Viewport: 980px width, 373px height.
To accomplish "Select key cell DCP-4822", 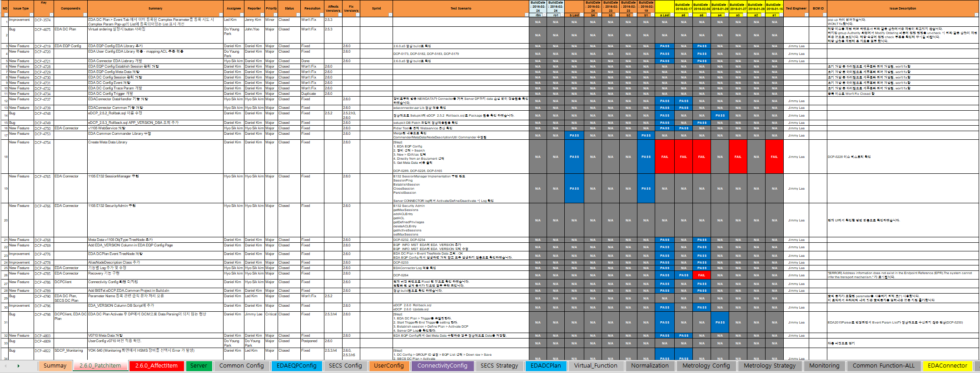I will tap(44, 354).
